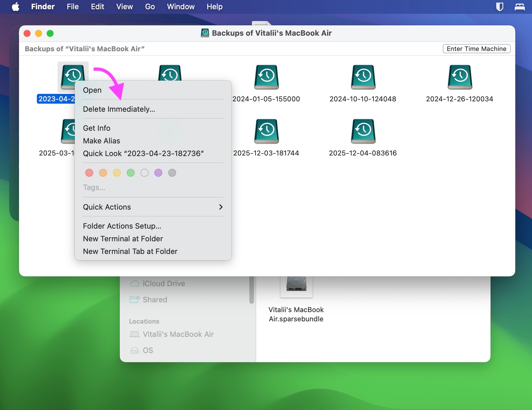The image size is (532, 410).
Task: Open iCloud Drive in background Finder sidebar
Action: click(x=164, y=284)
